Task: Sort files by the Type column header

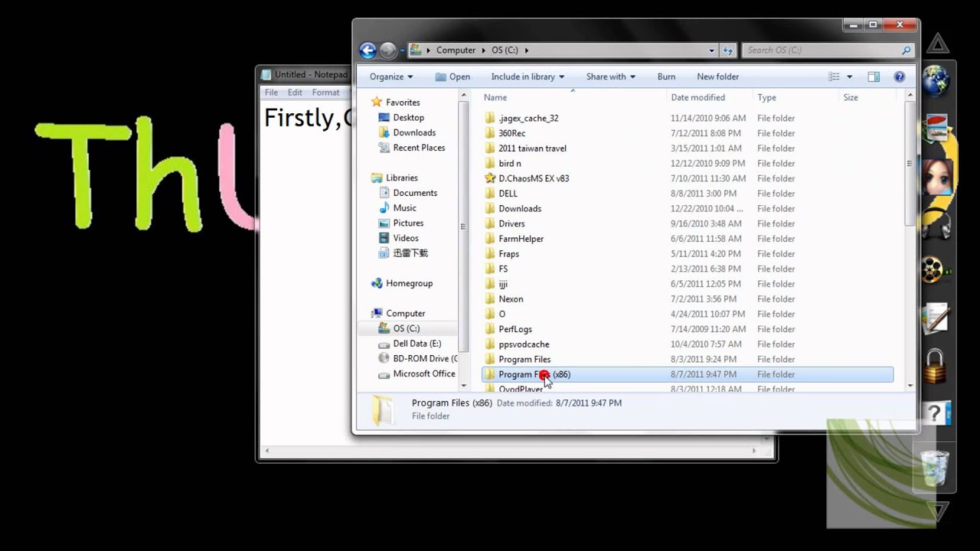Action: [766, 97]
